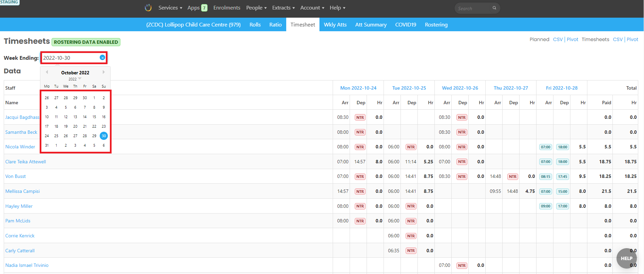The height and width of the screenshot is (274, 644).
Task: Open the HELP bubble
Action: 626,258
